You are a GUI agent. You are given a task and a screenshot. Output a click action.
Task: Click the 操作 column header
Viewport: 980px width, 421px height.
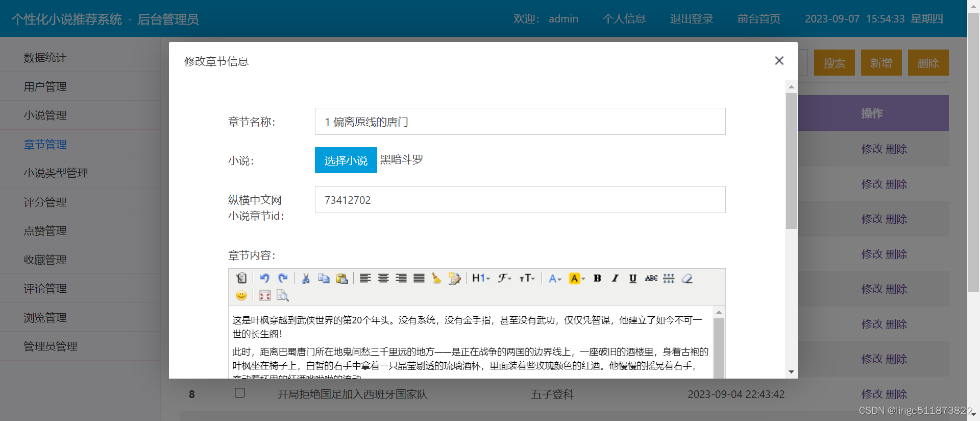pos(873,113)
